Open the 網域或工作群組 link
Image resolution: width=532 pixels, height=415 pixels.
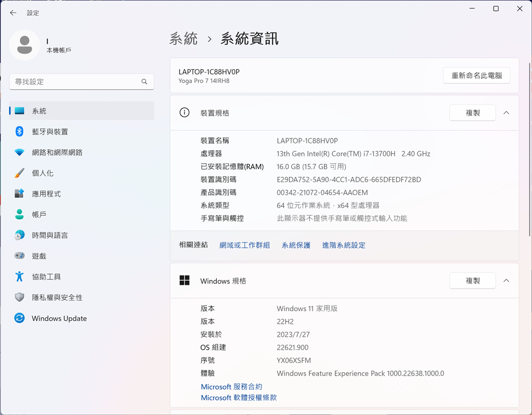pyautogui.click(x=244, y=245)
